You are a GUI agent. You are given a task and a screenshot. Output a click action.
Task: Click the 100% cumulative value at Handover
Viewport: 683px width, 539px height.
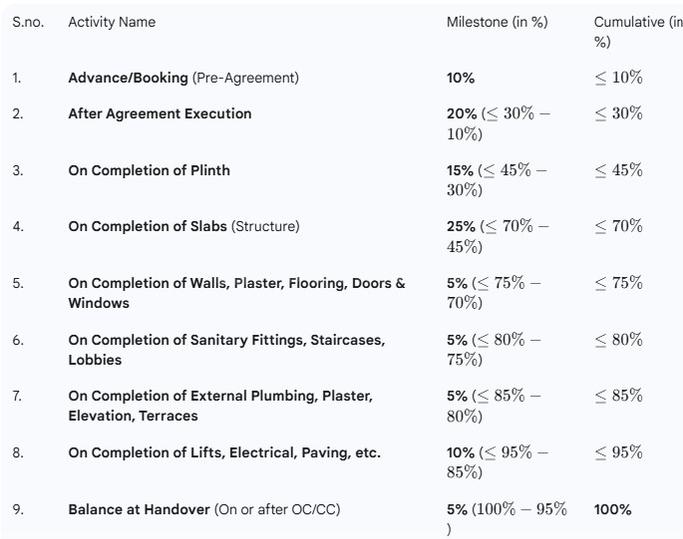(613, 510)
